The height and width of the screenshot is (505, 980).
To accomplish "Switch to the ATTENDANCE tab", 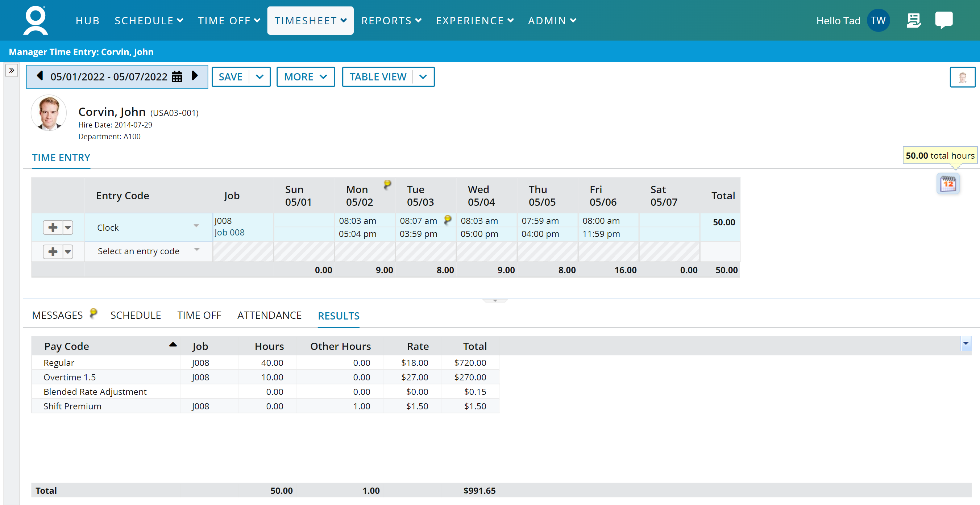I will 269,315.
